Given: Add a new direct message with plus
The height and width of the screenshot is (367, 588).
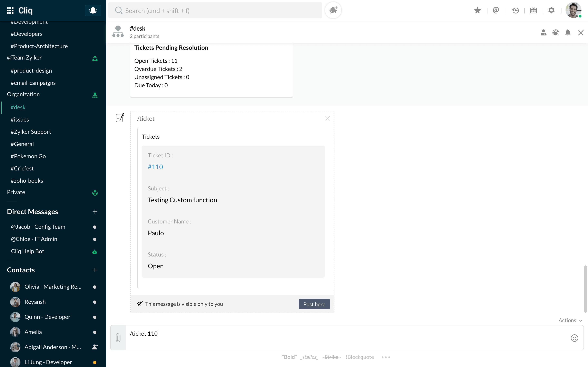Looking at the screenshot, I should [x=95, y=212].
